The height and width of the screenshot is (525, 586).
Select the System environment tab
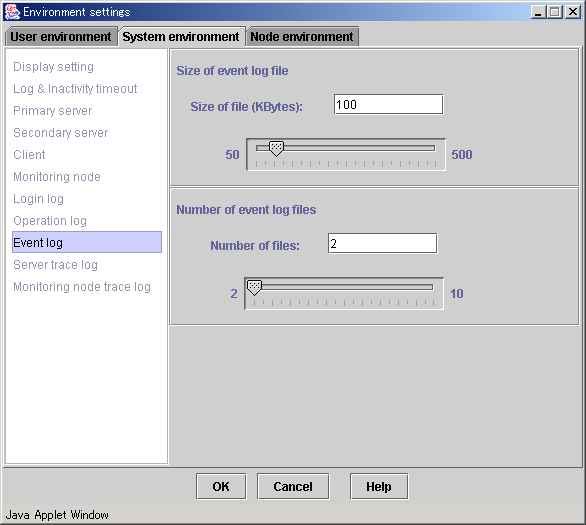pos(181,37)
